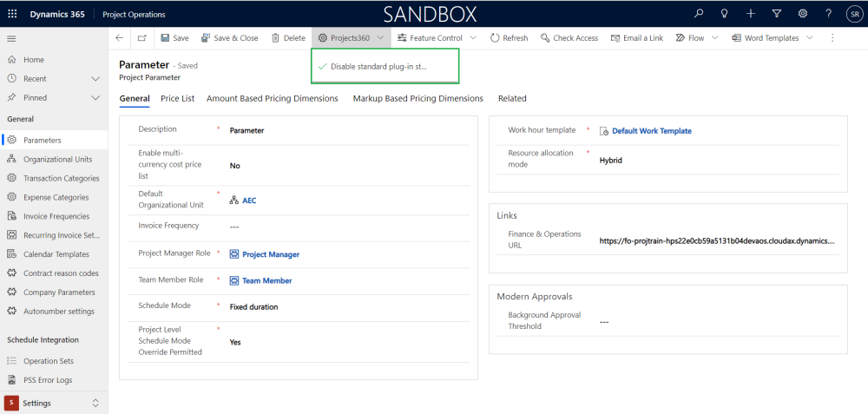The image size is (868, 414).
Task: Open the Settings area switcher
Action: coord(54,403)
